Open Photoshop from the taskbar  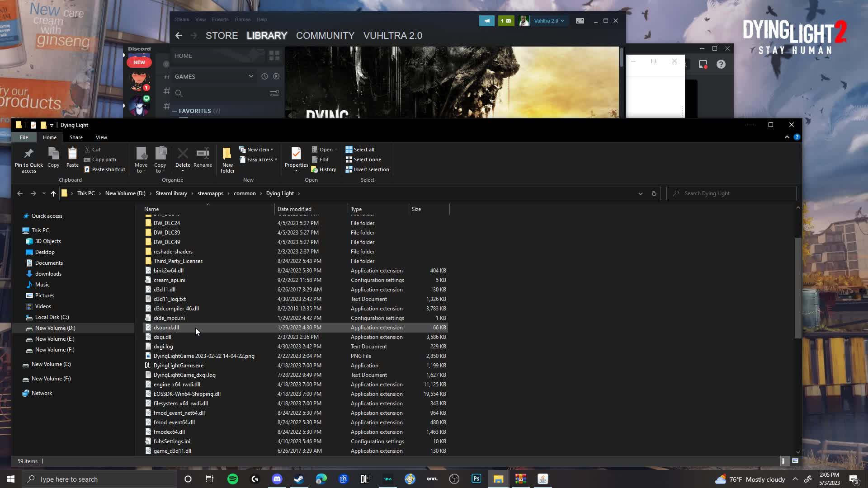pos(476,479)
